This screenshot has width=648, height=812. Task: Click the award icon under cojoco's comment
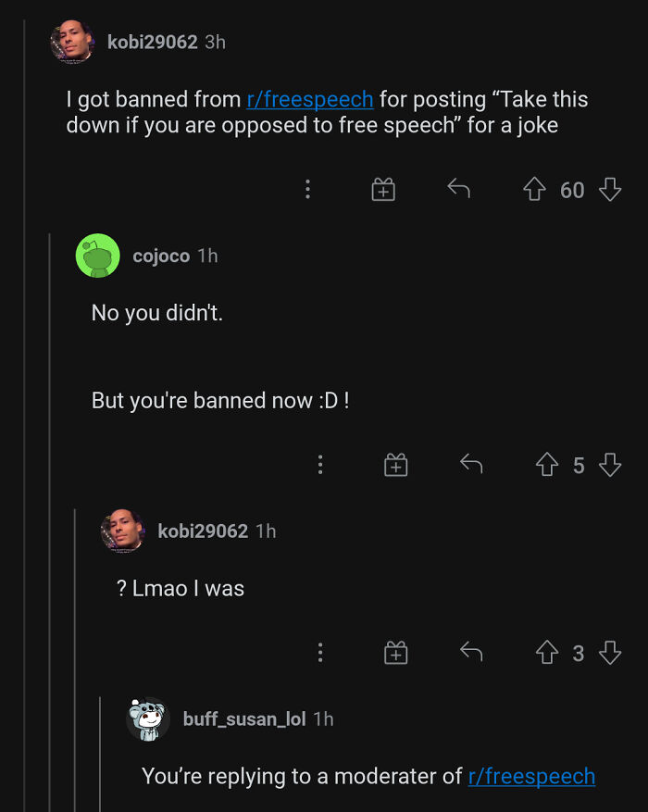(395, 465)
